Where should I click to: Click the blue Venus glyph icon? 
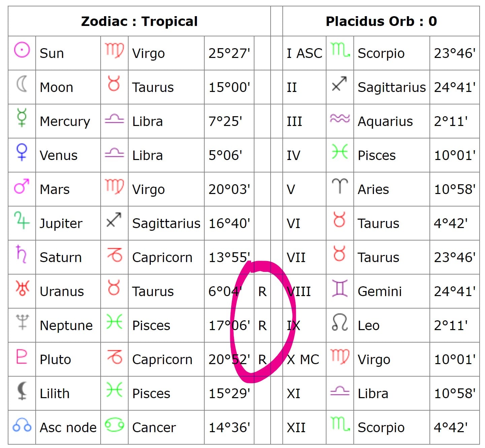pyautogui.click(x=22, y=152)
